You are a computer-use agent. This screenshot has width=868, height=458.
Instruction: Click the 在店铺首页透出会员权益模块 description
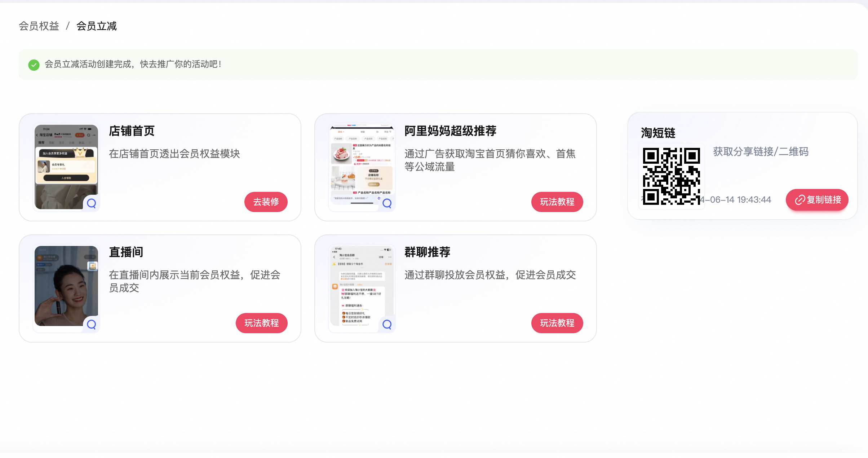[174, 154]
